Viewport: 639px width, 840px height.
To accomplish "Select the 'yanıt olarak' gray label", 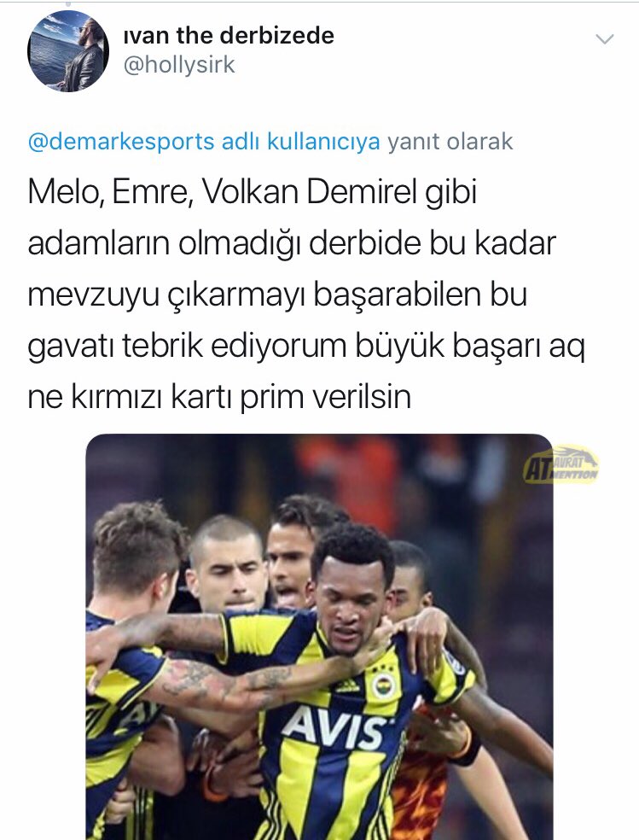I will (450, 142).
